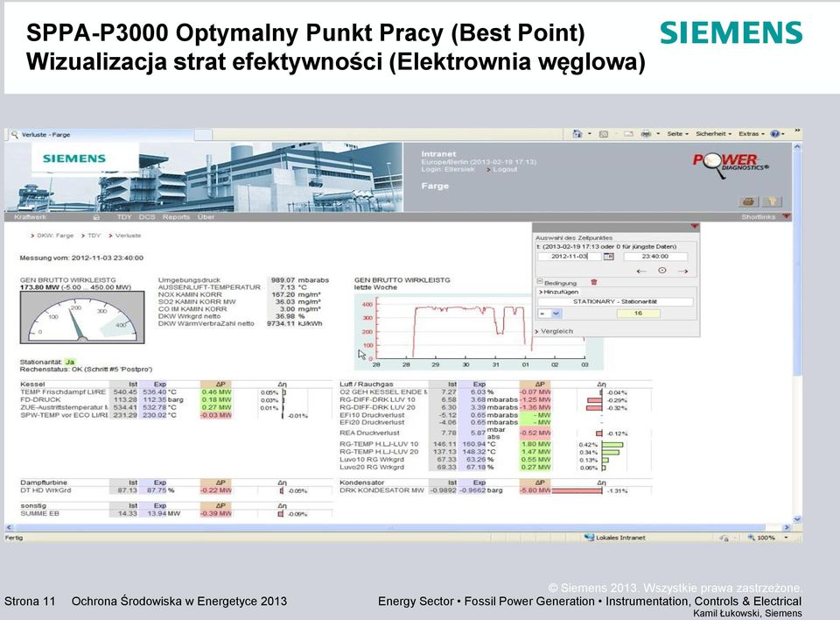Viewport: 840px width, 620px height.
Task: Open the Reports navigation menu
Action: point(176,217)
